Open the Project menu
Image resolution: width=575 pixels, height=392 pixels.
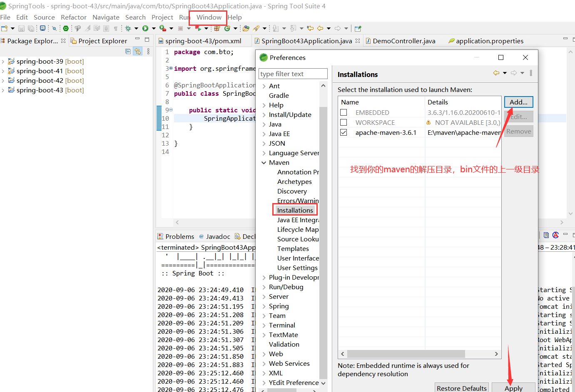click(162, 17)
